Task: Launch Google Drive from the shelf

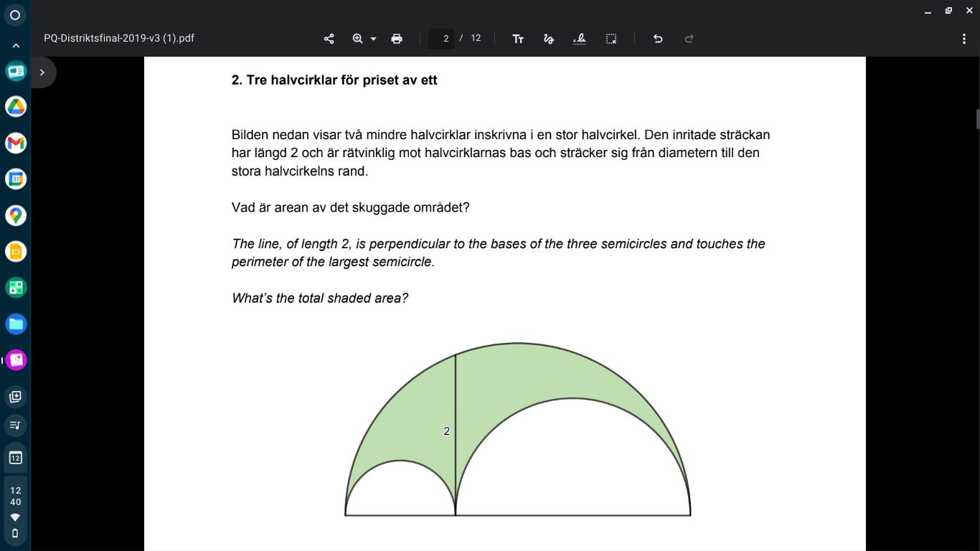Action: point(16,107)
